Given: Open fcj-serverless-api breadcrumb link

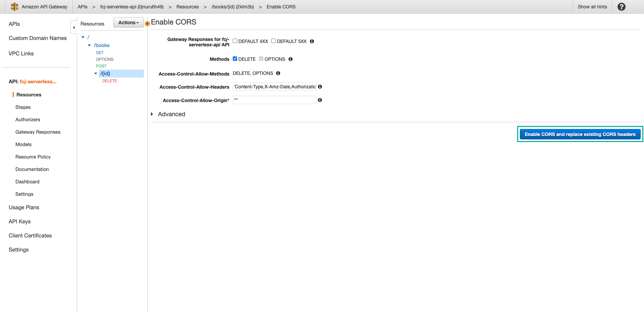Looking at the screenshot, I should click(132, 7).
